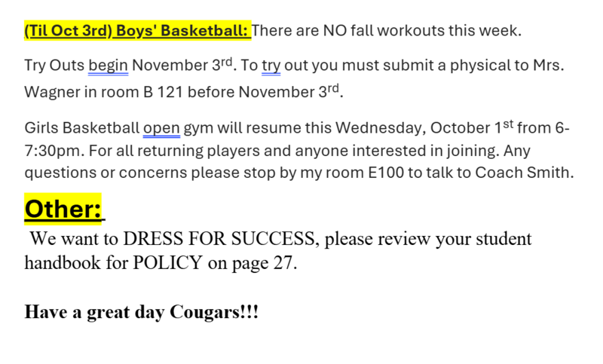
Task: Click the underlined word "open" before gym
Action: pyautogui.click(x=161, y=127)
